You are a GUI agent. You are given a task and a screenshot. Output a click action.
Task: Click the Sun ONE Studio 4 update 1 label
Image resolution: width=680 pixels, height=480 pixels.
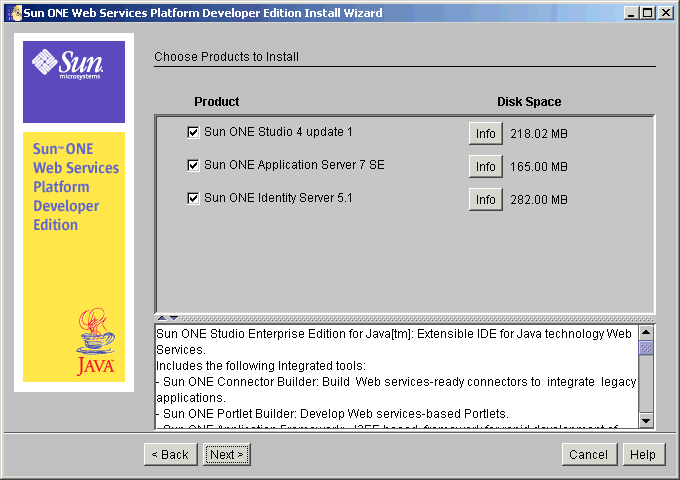click(x=278, y=132)
